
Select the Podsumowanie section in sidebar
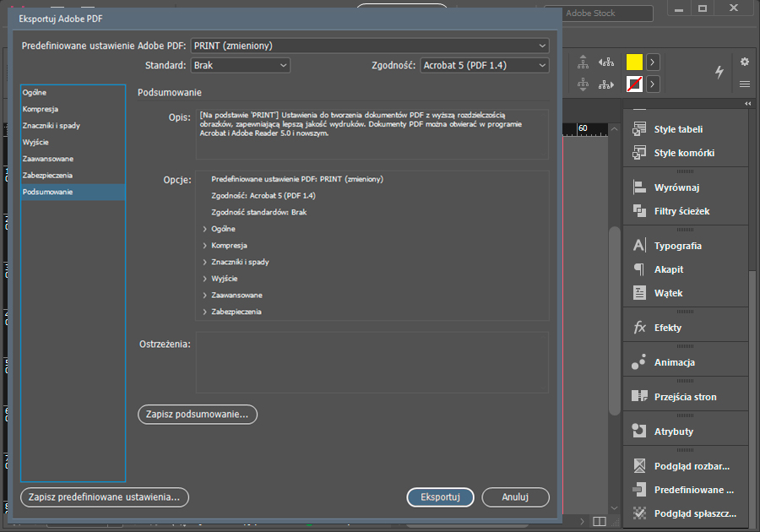(x=73, y=192)
